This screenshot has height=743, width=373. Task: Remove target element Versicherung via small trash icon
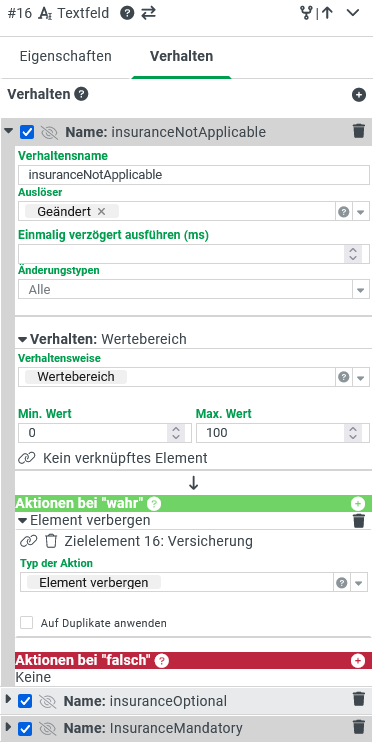pyautogui.click(x=51, y=541)
